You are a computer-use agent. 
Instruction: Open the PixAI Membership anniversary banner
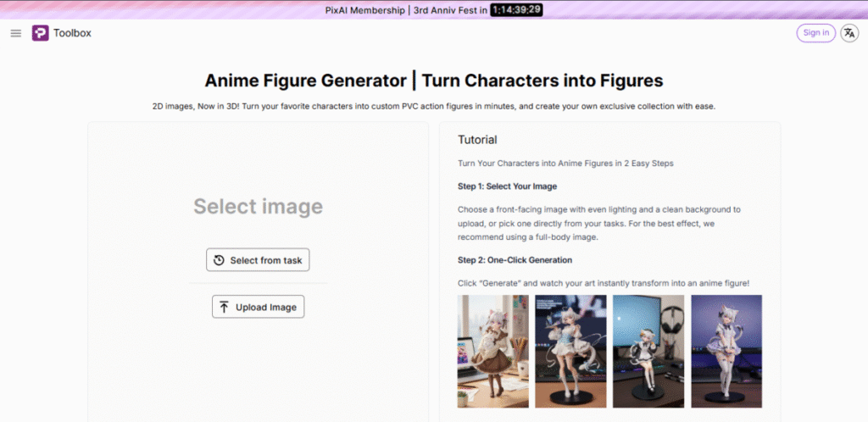click(x=405, y=10)
